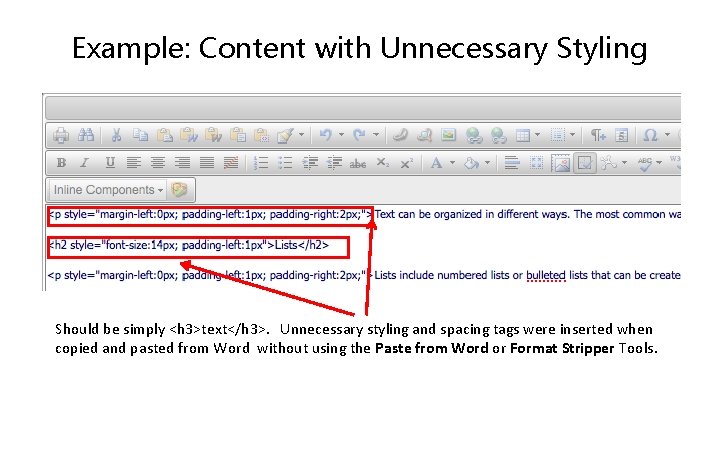Screen dimensions: 720x450
Task: Open the Media Manager icon
Action: point(424,135)
